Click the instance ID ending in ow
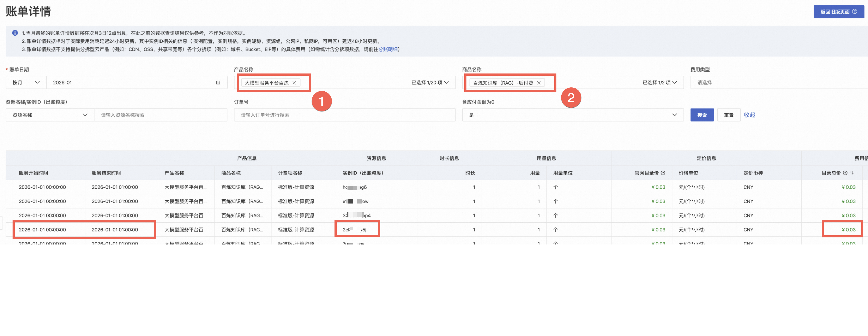The width and height of the screenshot is (868, 336). point(356,201)
